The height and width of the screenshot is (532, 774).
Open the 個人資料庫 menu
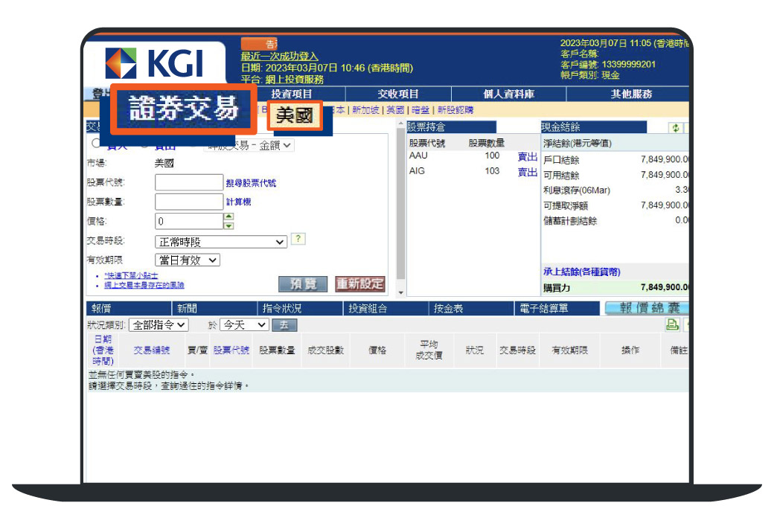[x=509, y=94]
